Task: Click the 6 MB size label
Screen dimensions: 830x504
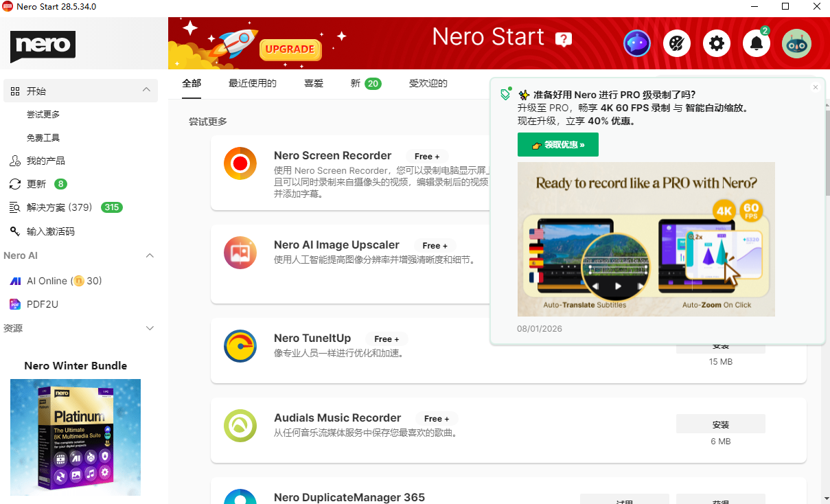Action: (x=721, y=442)
